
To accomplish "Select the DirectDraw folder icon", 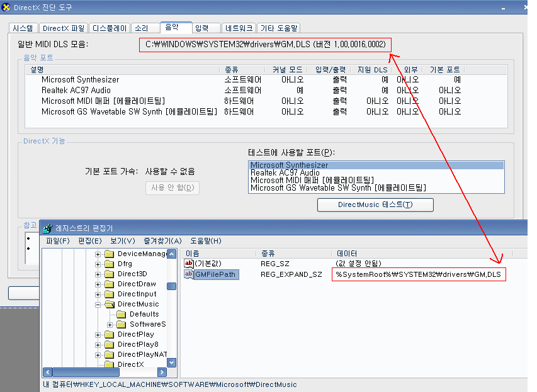I will (110, 284).
